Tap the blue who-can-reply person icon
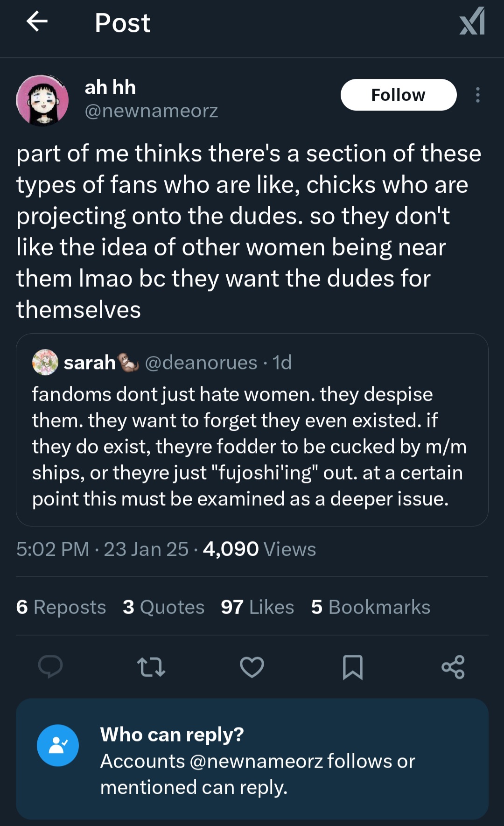This screenshot has width=504, height=826. point(58,745)
